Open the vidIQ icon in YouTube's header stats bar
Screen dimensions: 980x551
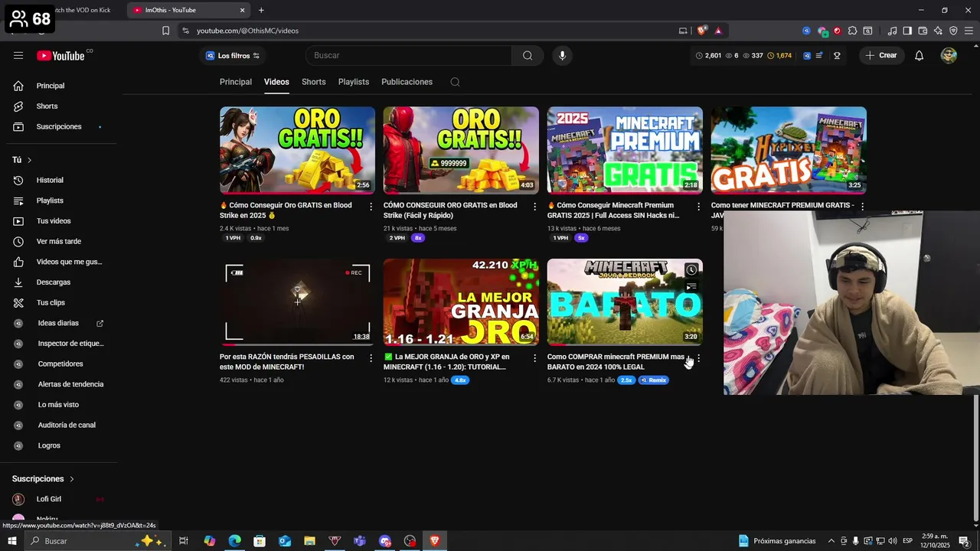[x=807, y=55]
